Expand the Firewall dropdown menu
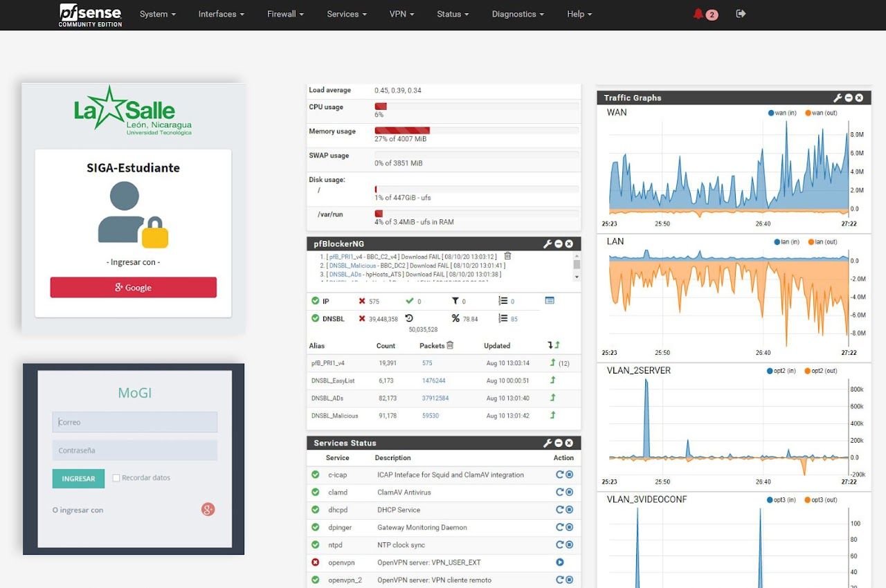886x588 pixels. coord(285,14)
